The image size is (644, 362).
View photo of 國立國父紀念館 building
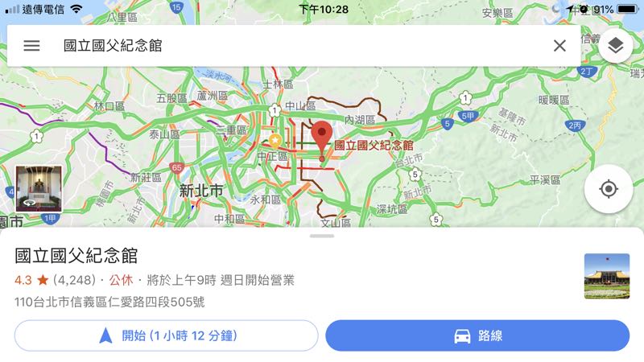(x=607, y=276)
